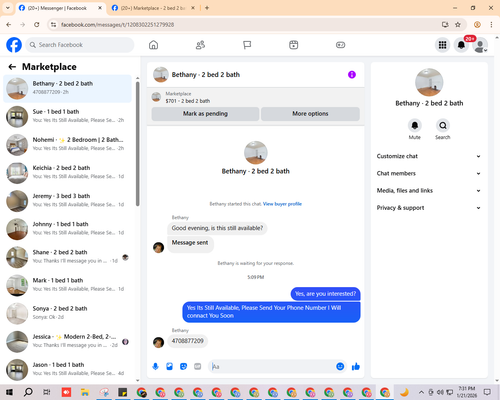Open Mark - 1 bed 1 bath chat
The image size is (500, 400).
coord(67,285)
